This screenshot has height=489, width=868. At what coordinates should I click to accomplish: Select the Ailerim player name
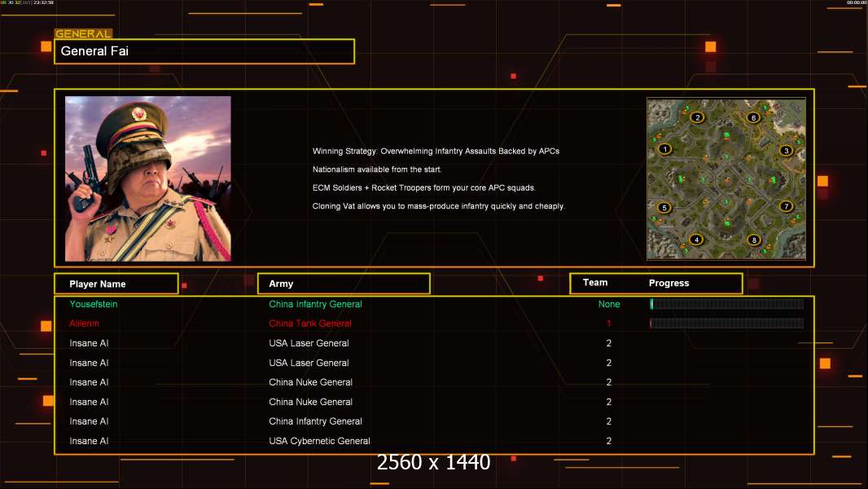[85, 324]
